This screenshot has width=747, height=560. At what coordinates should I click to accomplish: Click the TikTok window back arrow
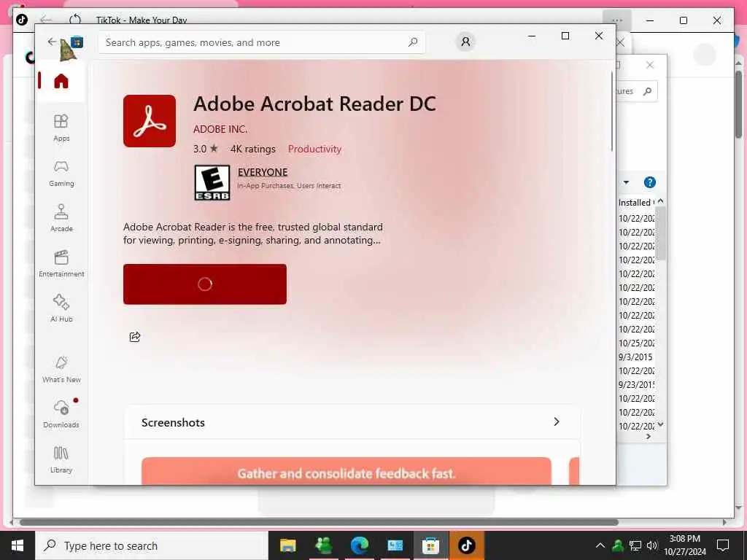[x=46, y=20]
